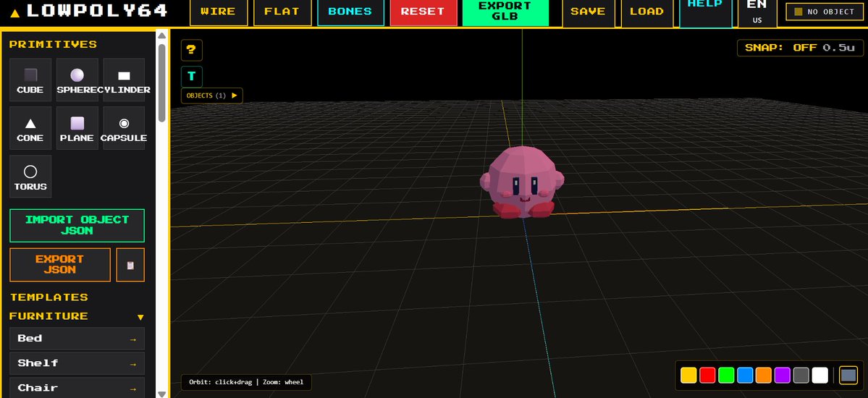The width and height of the screenshot is (868, 398).
Task: Pick the red color swatch
Action: point(707,376)
